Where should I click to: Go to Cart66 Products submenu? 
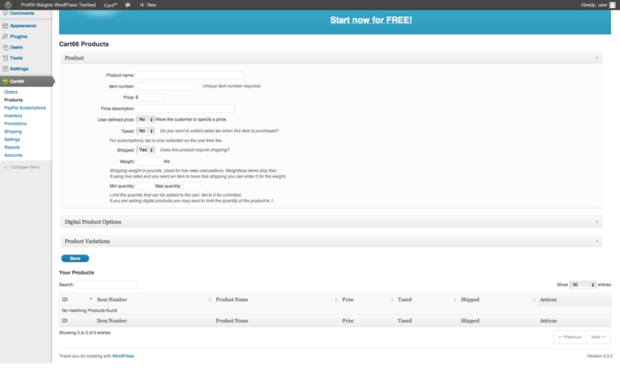(13, 100)
